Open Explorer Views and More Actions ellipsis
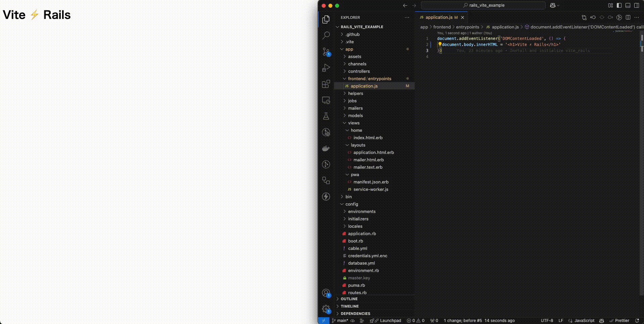This screenshot has width=644, height=324. [x=407, y=17]
